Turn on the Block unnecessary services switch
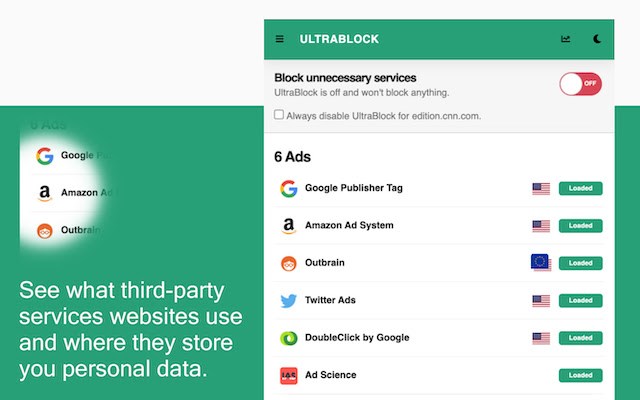This screenshot has height=400, width=640. coord(580,84)
